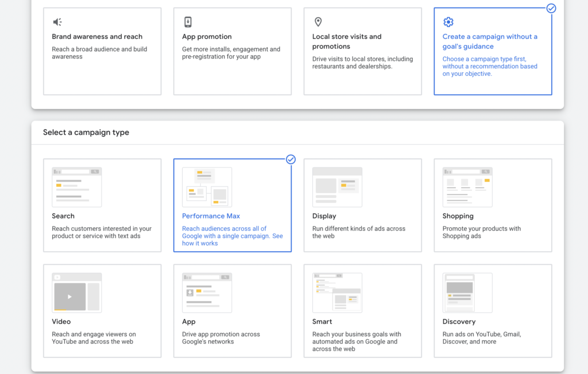Click the Video campaign play illustration

tap(77, 293)
